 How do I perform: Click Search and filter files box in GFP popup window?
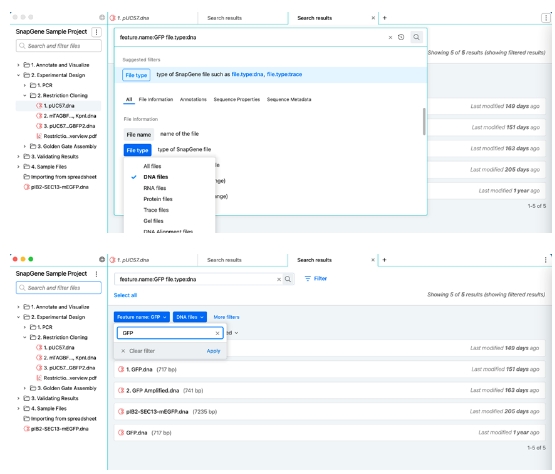[x=59, y=288]
